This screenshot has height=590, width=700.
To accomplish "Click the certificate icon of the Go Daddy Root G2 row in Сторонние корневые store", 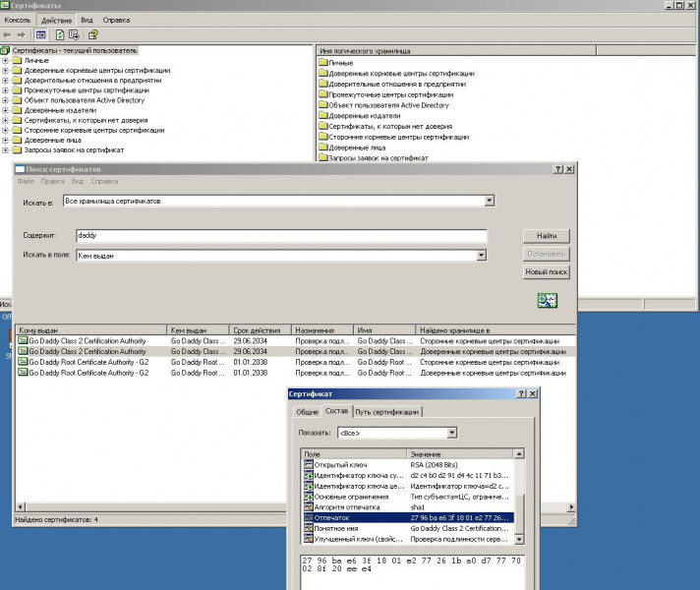I will pyautogui.click(x=23, y=362).
